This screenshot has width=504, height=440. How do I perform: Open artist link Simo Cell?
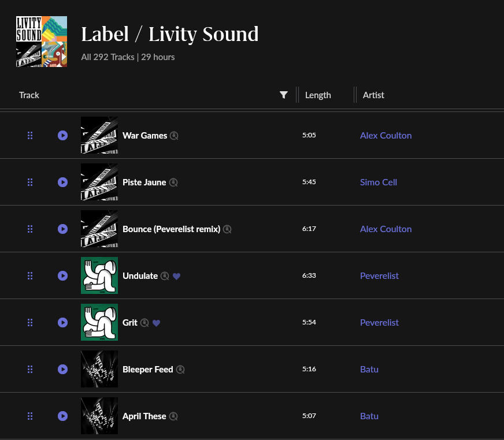tap(379, 182)
